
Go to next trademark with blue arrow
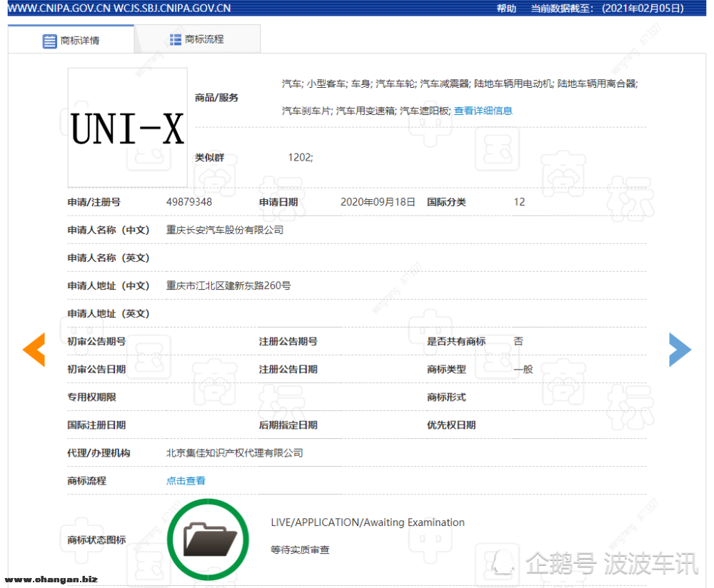click(x=680, y=350)
